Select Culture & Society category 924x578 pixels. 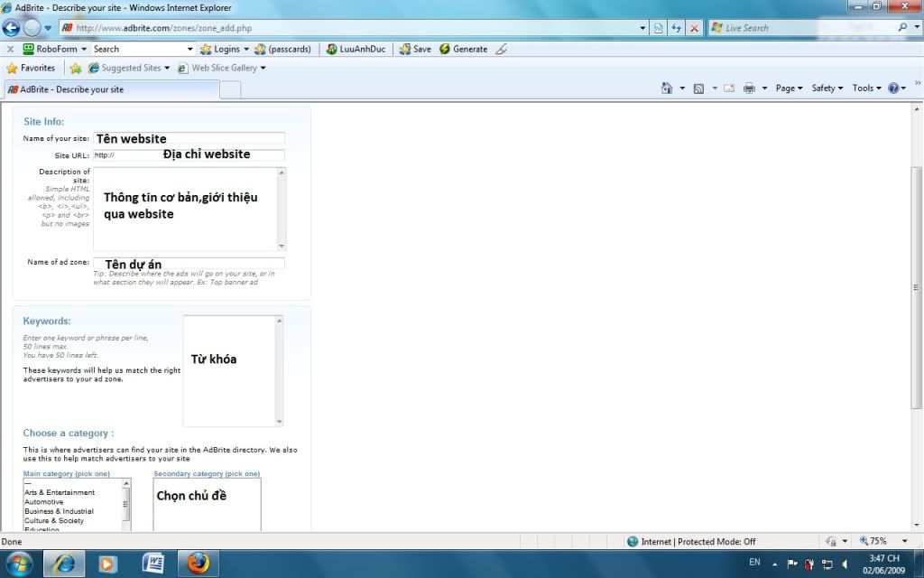[x=54, y=521]
